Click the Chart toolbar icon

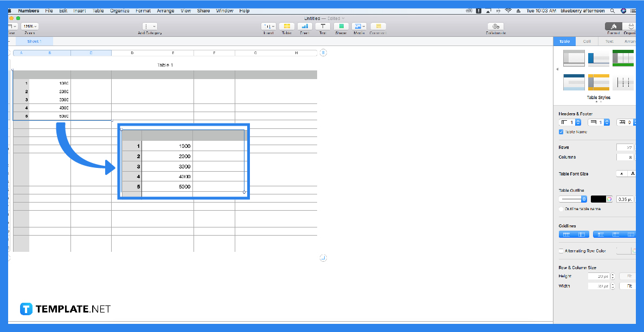304,26
